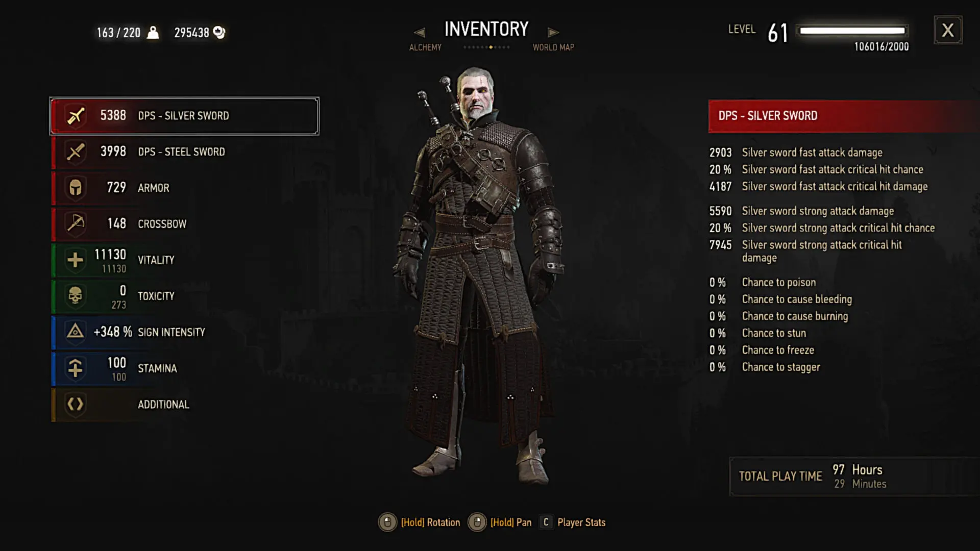Click the crossbow stat icon

click(76, 223)
